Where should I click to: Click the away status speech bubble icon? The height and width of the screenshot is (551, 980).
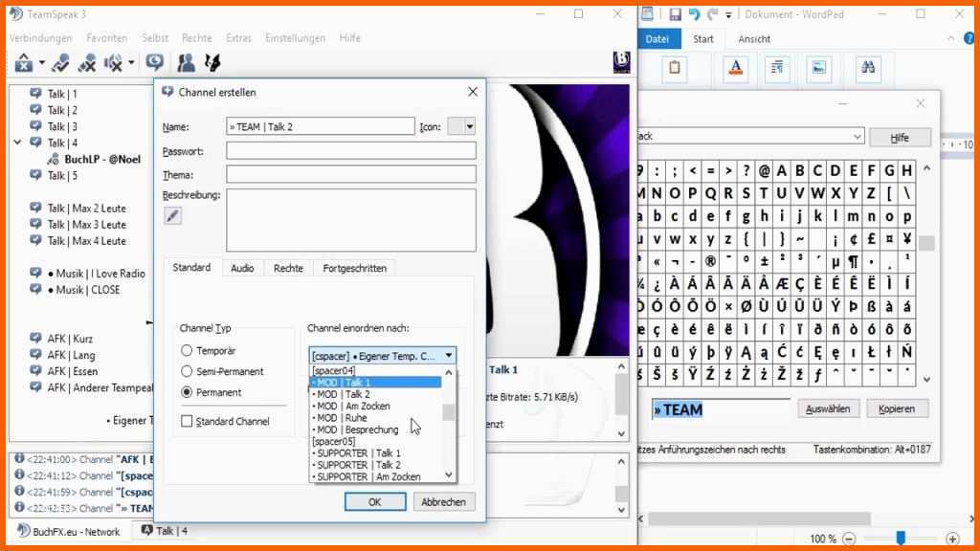[153, 63]
